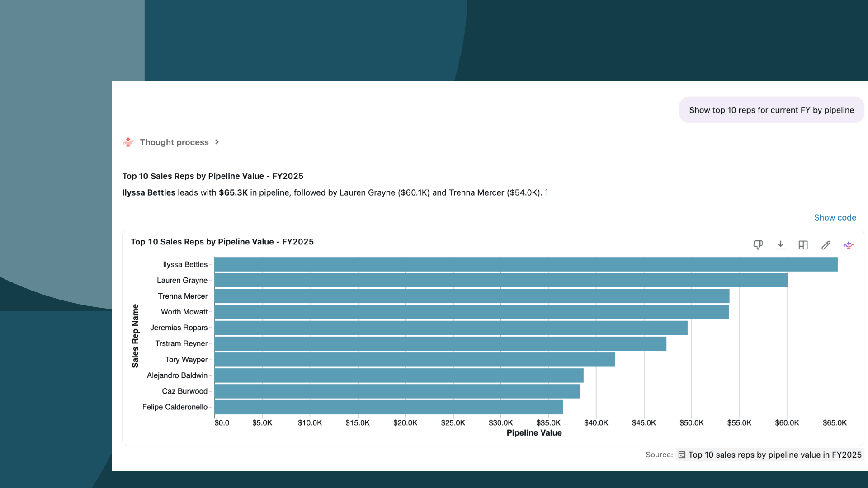868x488 pixels.
Task: Click the Thought process sparkle icon
Action: coord(128,142)
